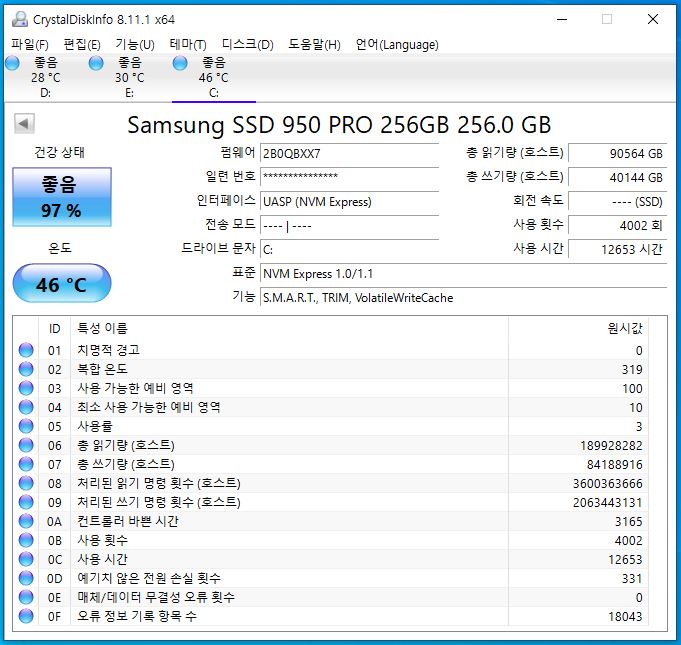Close the CrystalDiskInfo window
681x645 pixels.
tap(653, 20)
